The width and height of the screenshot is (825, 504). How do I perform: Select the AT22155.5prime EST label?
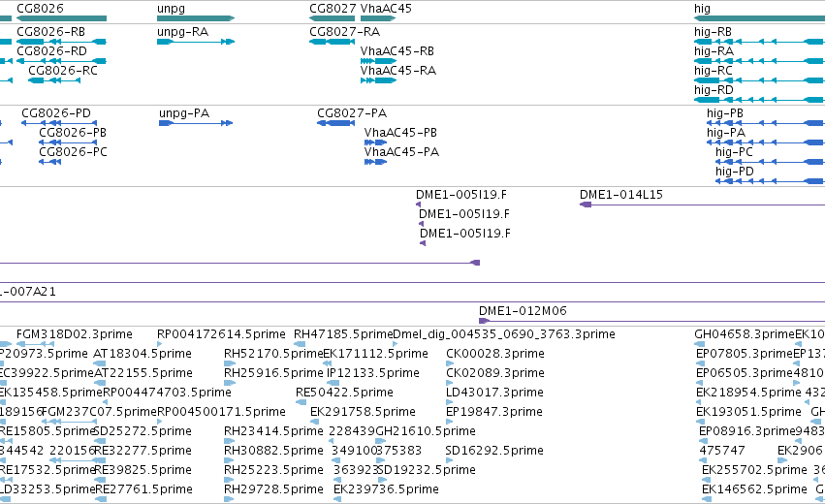coord(143,373)
